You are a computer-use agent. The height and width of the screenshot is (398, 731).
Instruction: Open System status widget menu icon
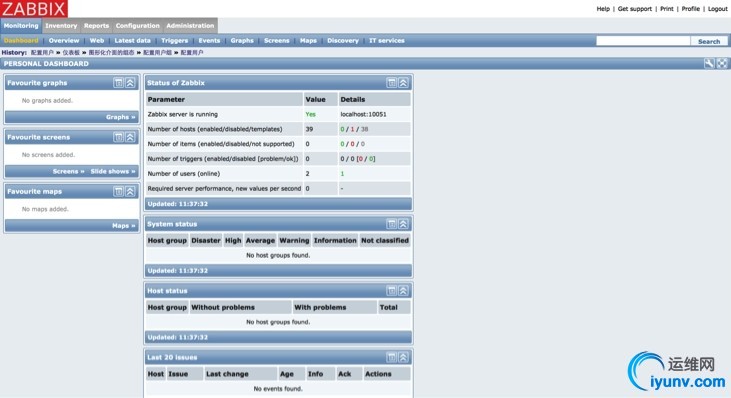pos(392,224)
